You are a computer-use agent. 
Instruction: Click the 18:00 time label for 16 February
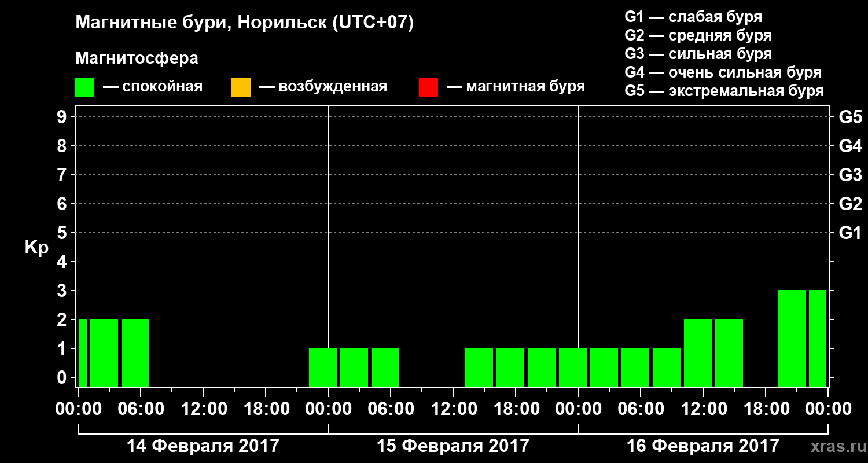[x=766, y=409]
